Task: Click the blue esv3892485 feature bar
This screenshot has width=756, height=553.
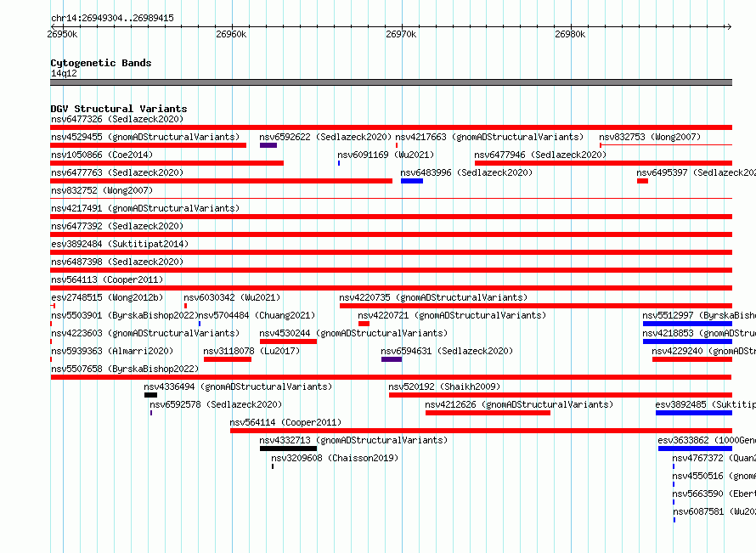Action: [694, 413]
